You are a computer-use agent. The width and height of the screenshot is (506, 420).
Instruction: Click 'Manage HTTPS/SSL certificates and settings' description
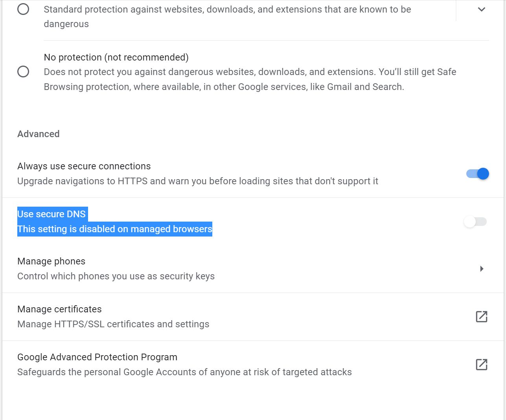tap(113, 324)
